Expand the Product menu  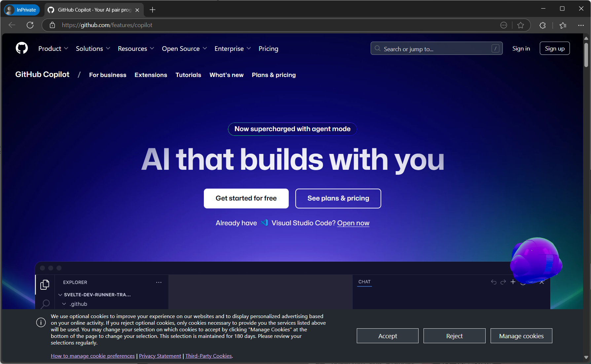pyautogui.click(x=54, y=49)
